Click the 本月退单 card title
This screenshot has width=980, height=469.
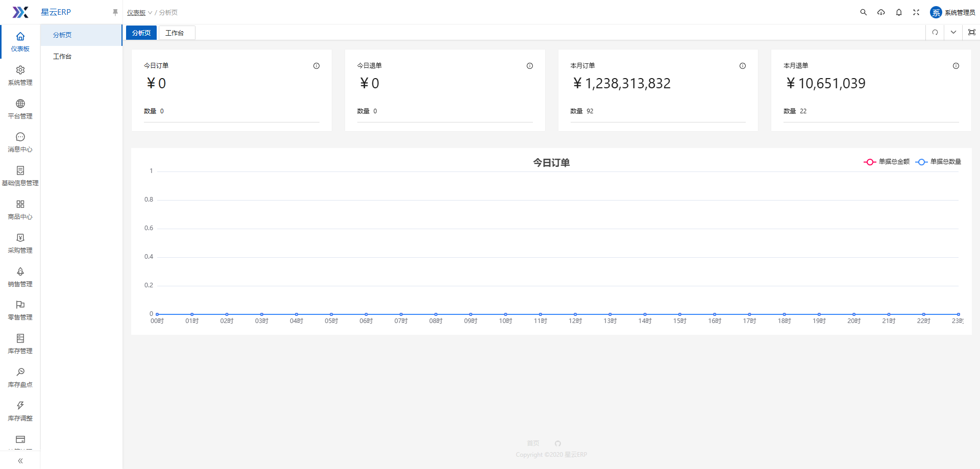(x=796, y=66)
